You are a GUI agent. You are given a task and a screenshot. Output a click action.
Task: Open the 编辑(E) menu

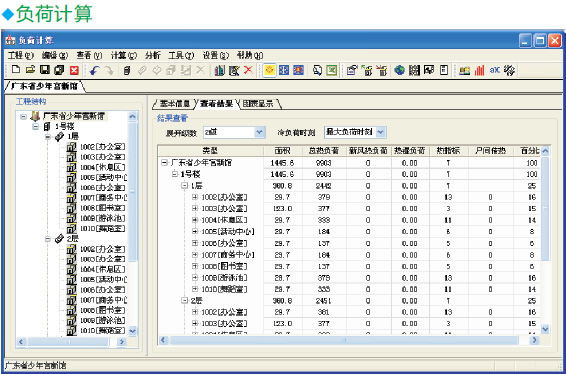(x=55, y=55)
